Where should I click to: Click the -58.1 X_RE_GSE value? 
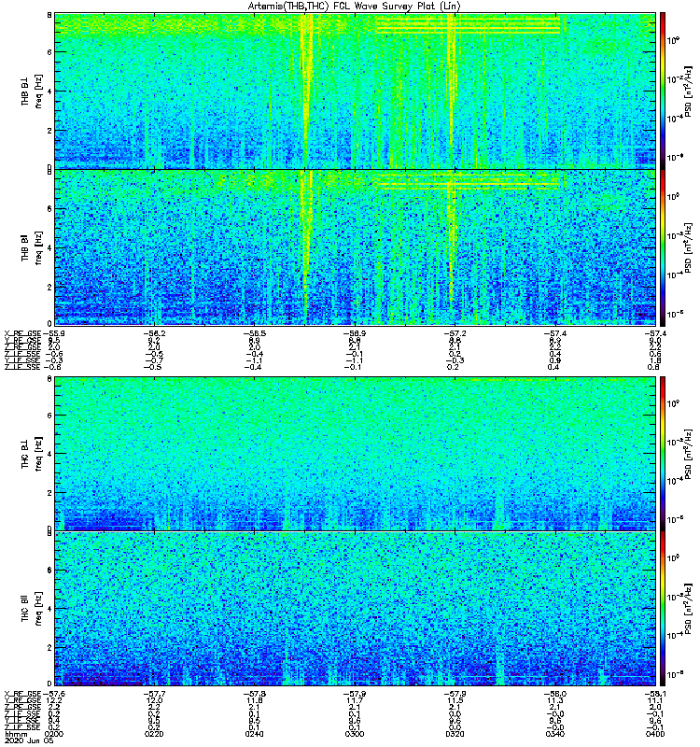coord(655,694)
